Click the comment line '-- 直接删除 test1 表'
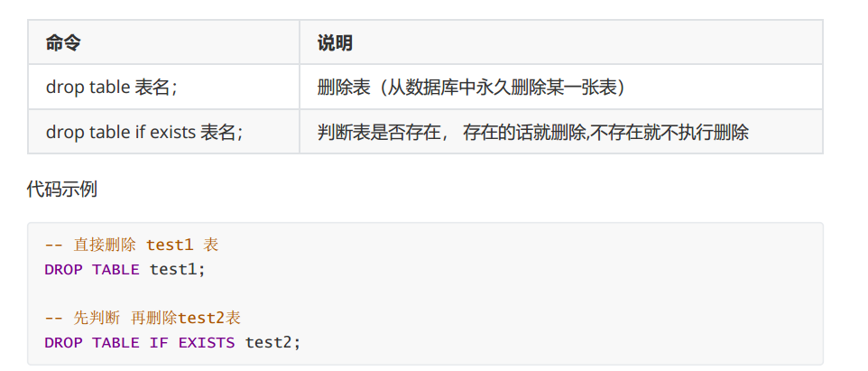 (x=132, y=245)
